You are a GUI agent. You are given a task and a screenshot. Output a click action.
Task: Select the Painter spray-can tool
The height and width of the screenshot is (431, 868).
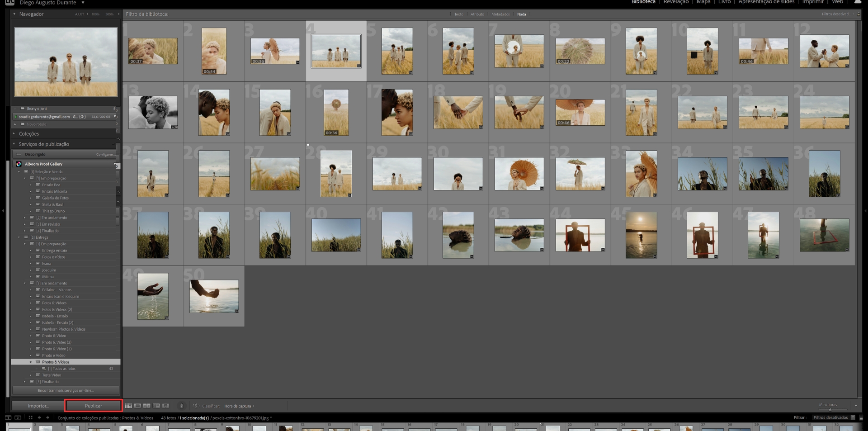click(x=182, y=406)
